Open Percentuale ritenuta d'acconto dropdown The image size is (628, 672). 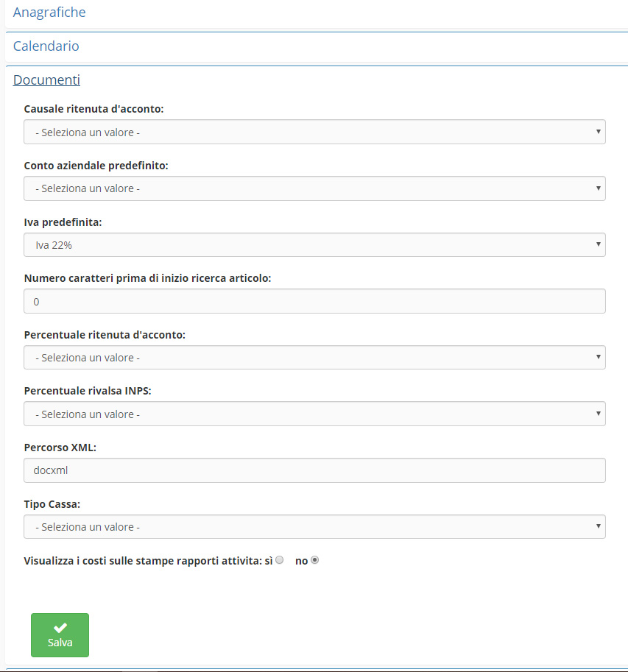tap(314, 358)
